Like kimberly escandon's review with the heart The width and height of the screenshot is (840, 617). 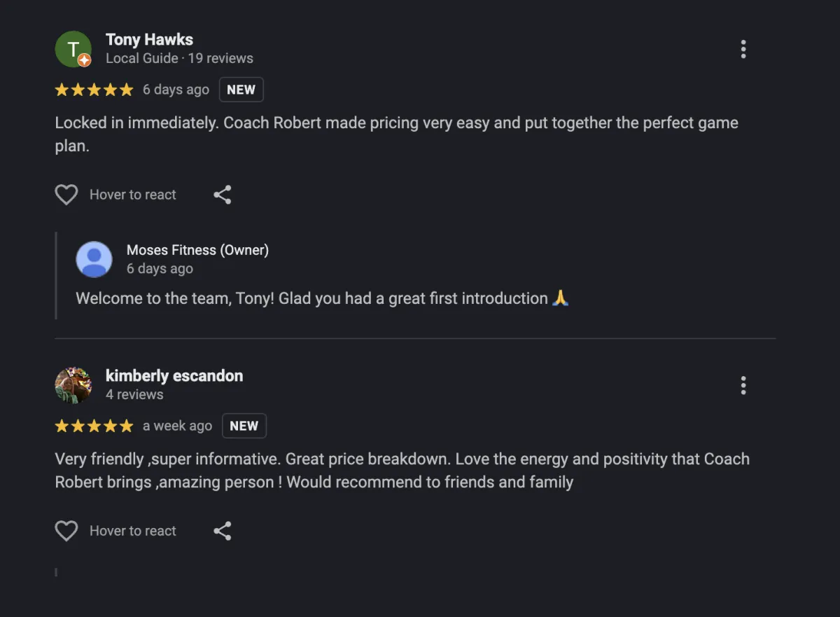(66, 531)
